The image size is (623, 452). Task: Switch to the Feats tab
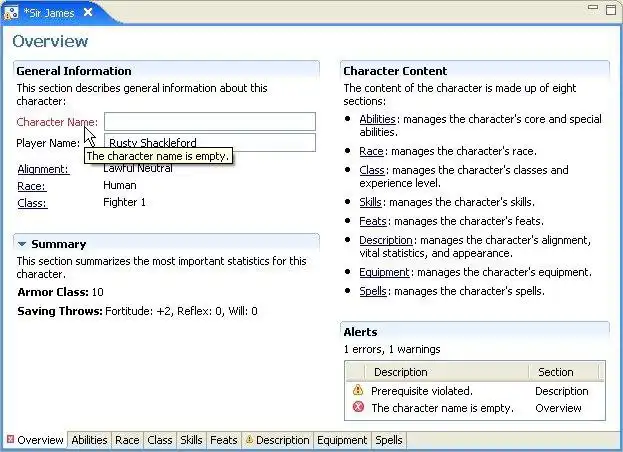[224, 440]
